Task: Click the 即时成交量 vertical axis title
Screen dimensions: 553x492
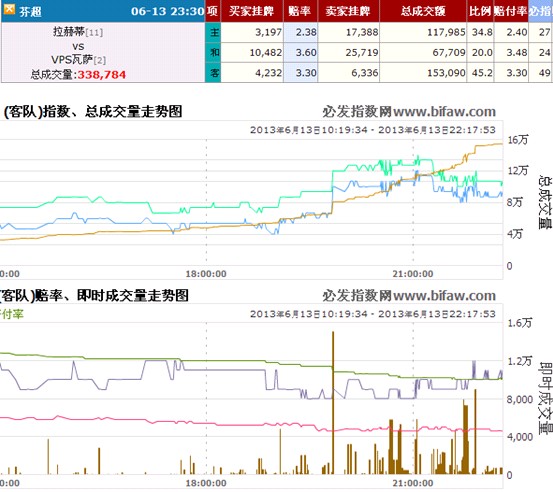Action: pos(545,398)
